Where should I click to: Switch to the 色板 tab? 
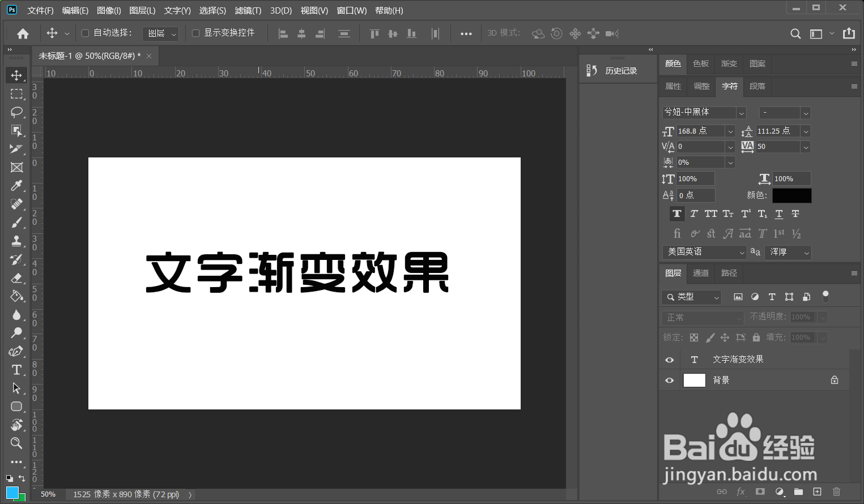[x=701, y=63]
